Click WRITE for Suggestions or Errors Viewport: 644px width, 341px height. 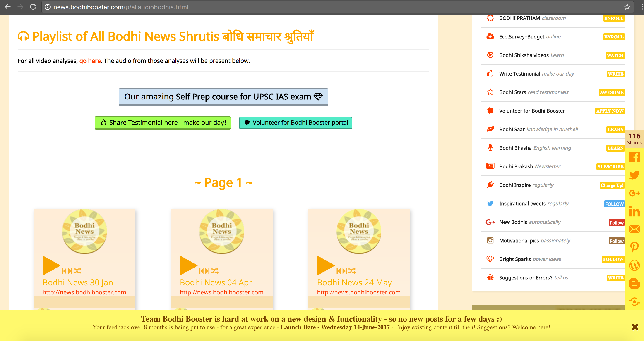(x=615, y=278)
